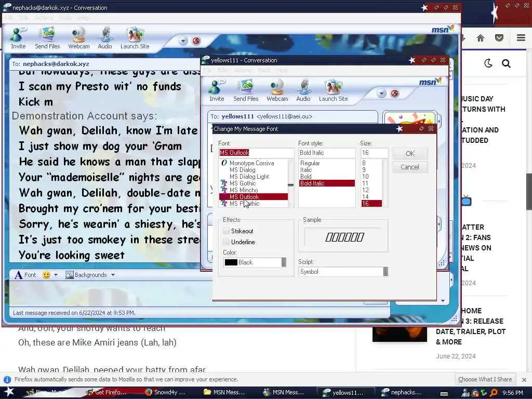
Task: Select MS Dialog Light font
Action: [249, 177]
